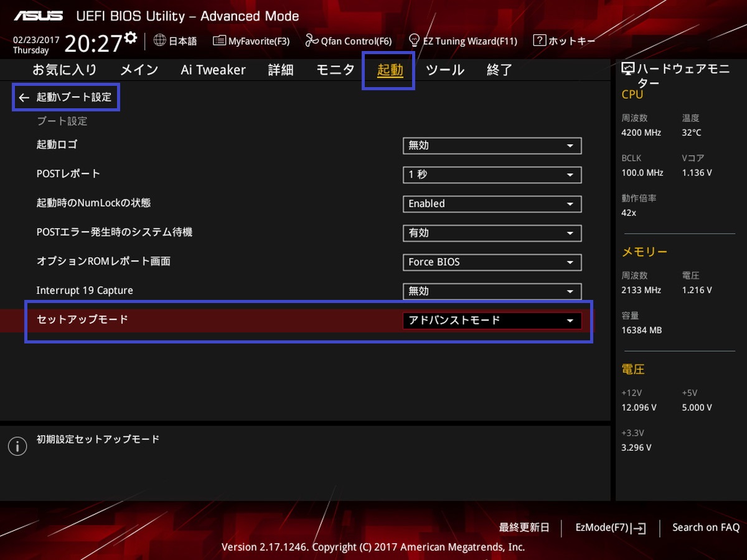Click the 3.296 V reading
The image size is (747, 560).
tap(636, 447)
